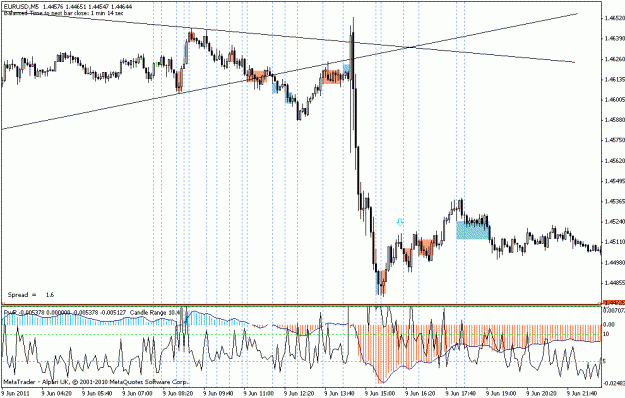Click the orange current price marker
Viewport: 625px width, 398px height.
614,303
